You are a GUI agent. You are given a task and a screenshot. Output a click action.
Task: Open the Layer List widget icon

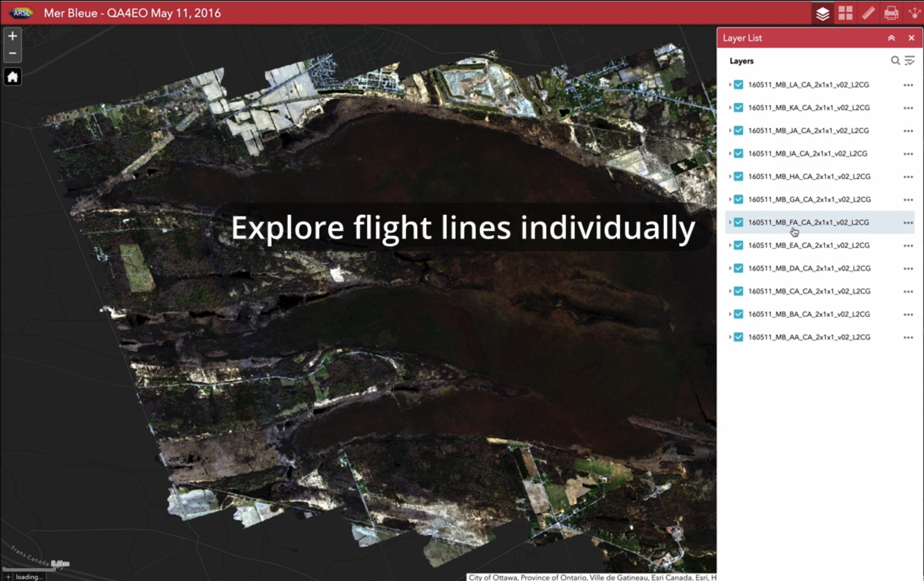point(822,13)
